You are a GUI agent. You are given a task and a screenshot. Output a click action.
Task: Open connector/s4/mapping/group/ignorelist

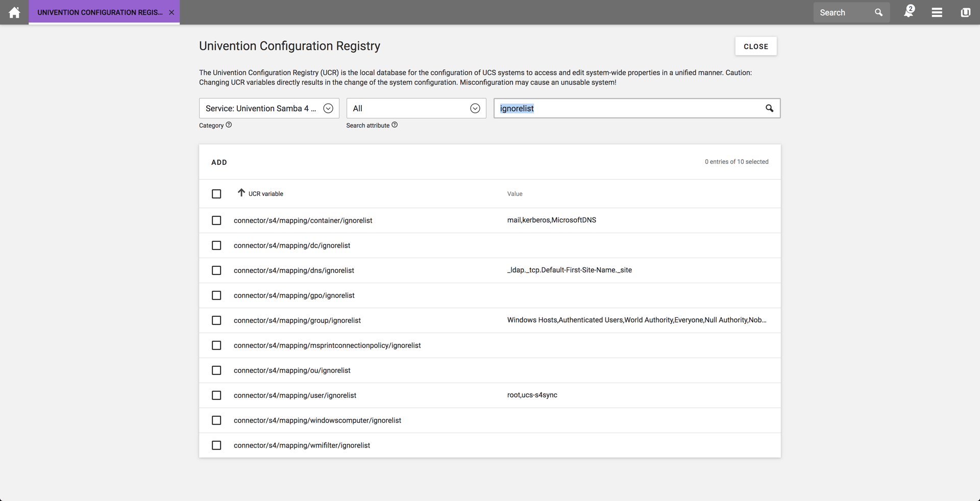(297, 320)
